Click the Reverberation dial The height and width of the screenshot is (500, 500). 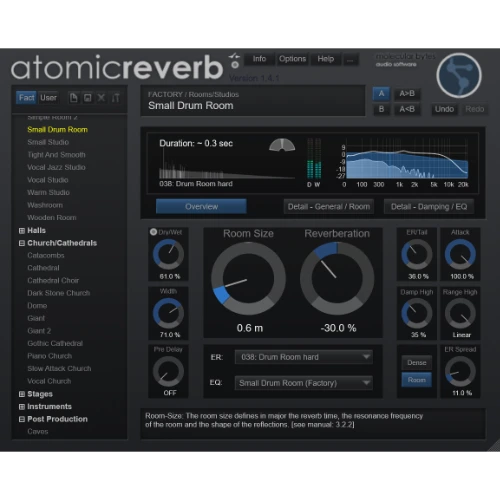(x=337, y=278)
